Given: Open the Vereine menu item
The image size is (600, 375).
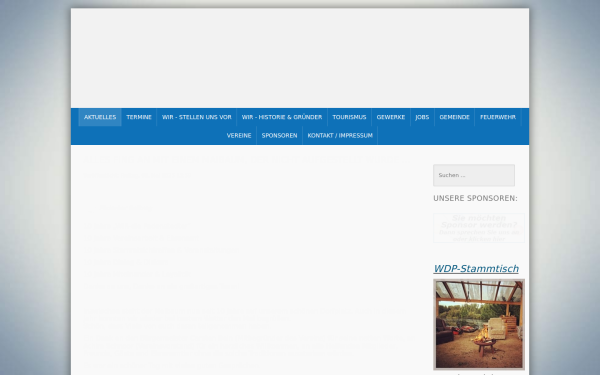Looking at the screenshot, I should pos(239,135).
